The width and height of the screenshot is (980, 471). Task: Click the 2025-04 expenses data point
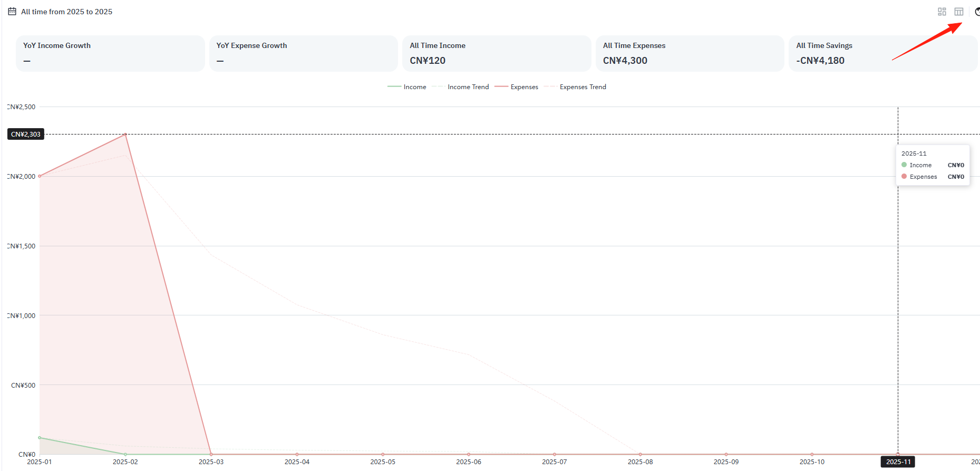click(x=297, y=454)
